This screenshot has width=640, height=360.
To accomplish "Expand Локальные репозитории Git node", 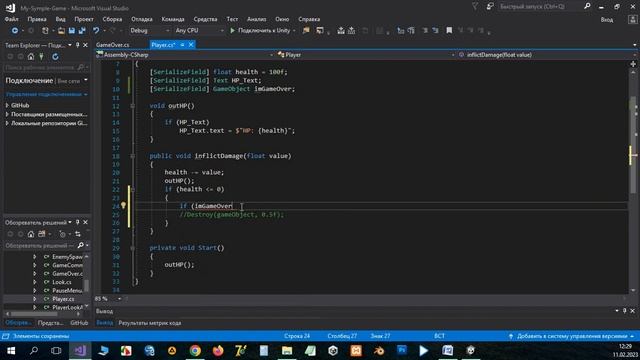I will click(7, 123).
